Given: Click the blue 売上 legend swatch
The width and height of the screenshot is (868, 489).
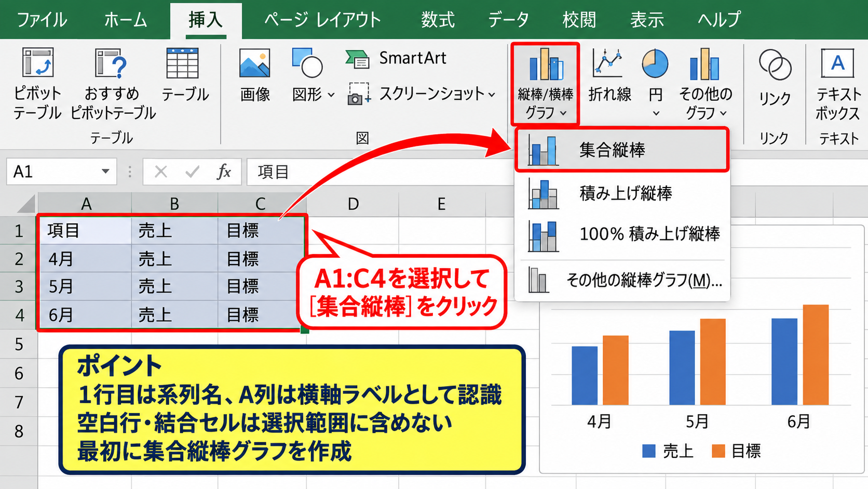Looking at the screenshot, I should [649, 451].
